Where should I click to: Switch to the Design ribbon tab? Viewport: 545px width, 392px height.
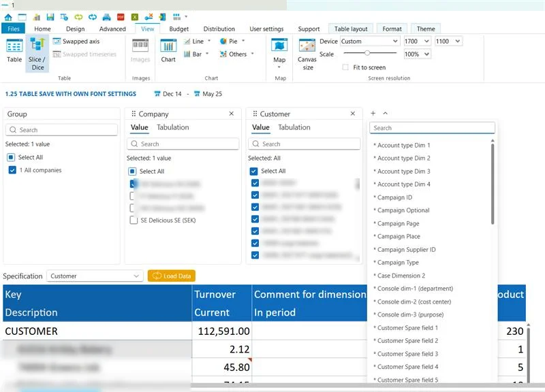pos(75,29)
